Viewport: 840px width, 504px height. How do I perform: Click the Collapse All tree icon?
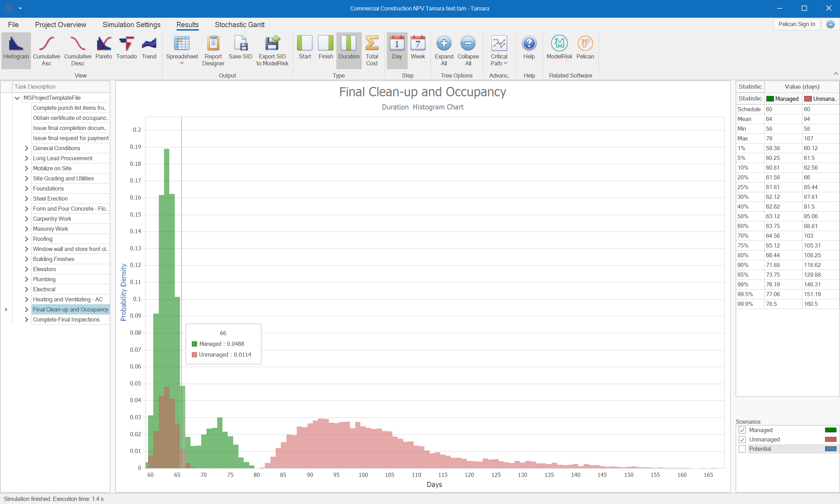tap(468, 50)
